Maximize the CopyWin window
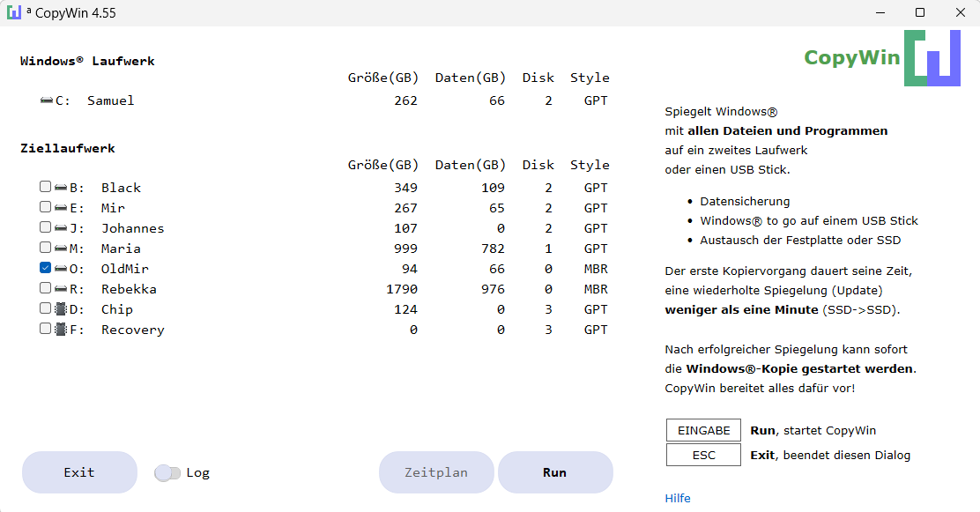The height and width of the screenshot is (512, 980). (919, 13)
